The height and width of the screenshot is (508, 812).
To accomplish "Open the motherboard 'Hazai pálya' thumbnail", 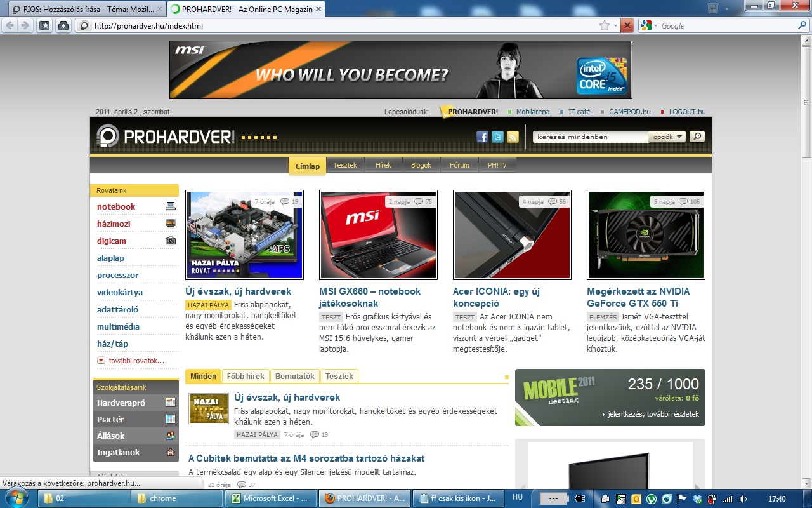I will pos(244,235).
